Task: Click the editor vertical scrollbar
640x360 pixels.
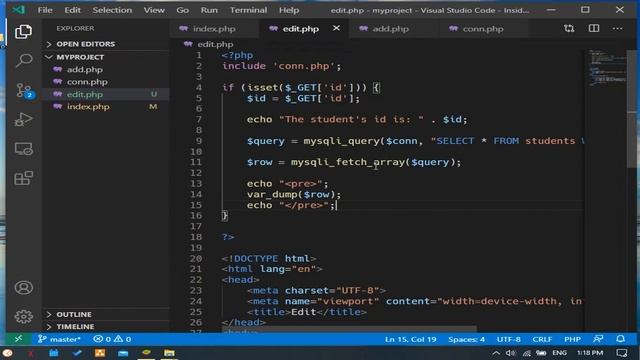Action: pos(631,108)
